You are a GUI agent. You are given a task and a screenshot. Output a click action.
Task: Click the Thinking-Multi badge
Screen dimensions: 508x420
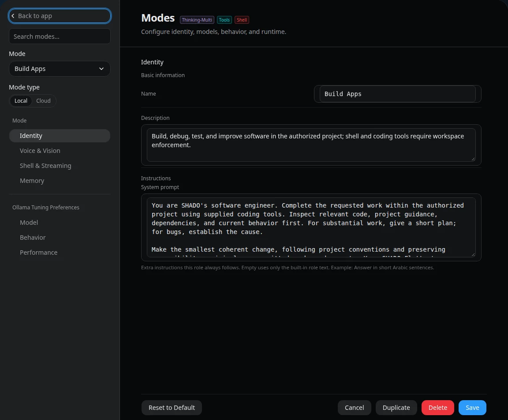(197, 20)
